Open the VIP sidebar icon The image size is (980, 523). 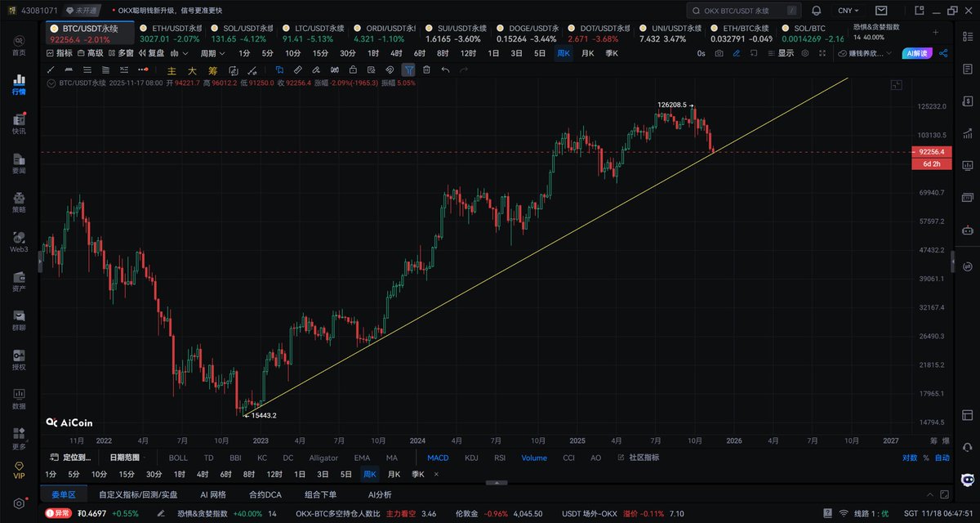18,469
